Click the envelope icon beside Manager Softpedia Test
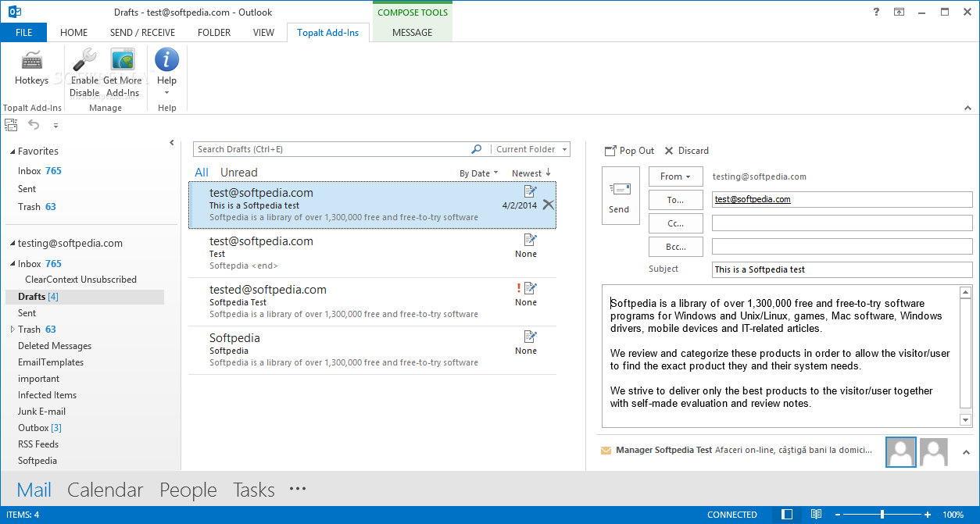 click(x=606, y=450)
